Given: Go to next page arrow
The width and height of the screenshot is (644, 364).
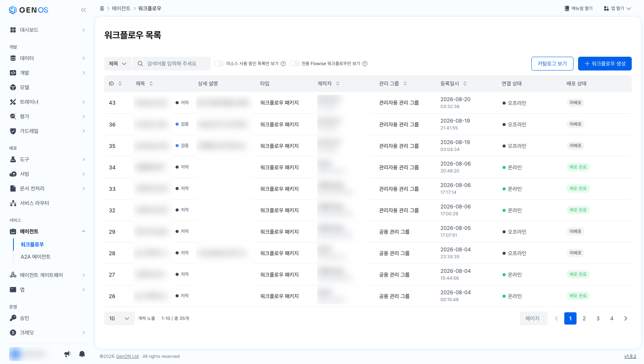Looking at the screenshot, I should (x=626, y=318).
